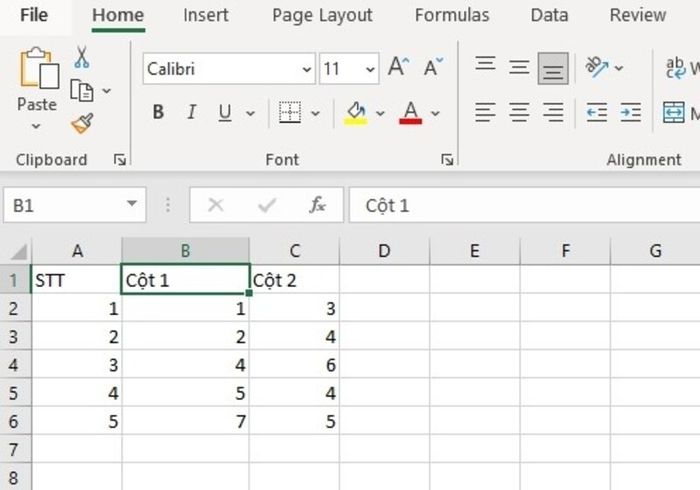Screen dimensions: 700x490
Task: Select cell C1 containing Cột 2
Action: point(295,280)
